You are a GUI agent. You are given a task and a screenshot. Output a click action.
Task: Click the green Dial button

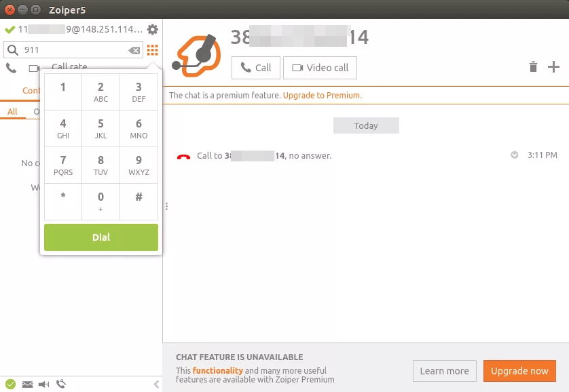pyautogui.click(x=101, y=237)
